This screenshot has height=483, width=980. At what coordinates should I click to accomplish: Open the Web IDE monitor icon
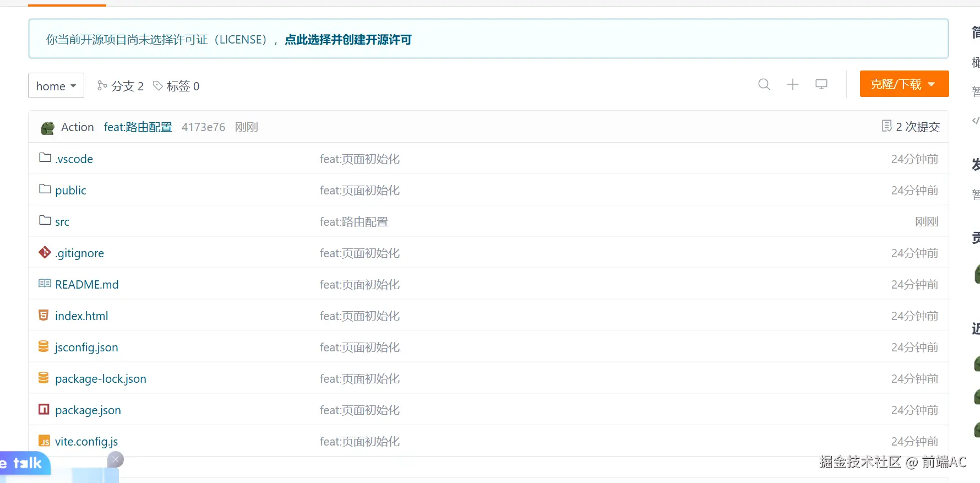pyautogui.click(x=821, y=84)
